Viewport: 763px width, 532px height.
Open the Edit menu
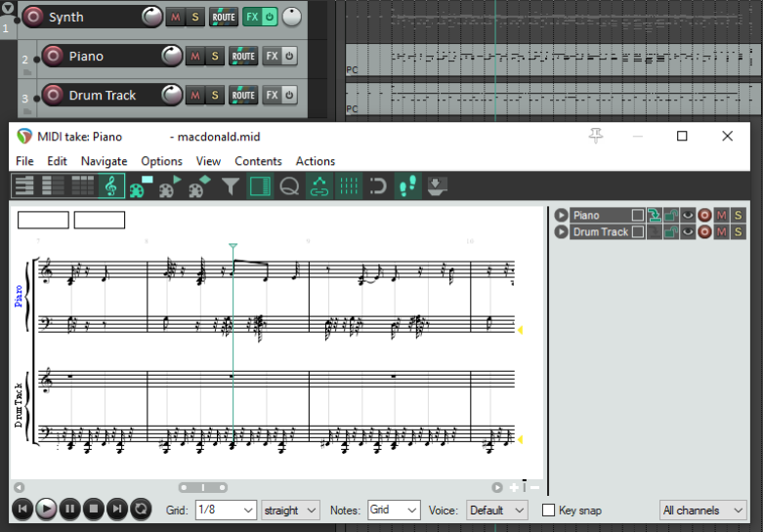[57, 161]
